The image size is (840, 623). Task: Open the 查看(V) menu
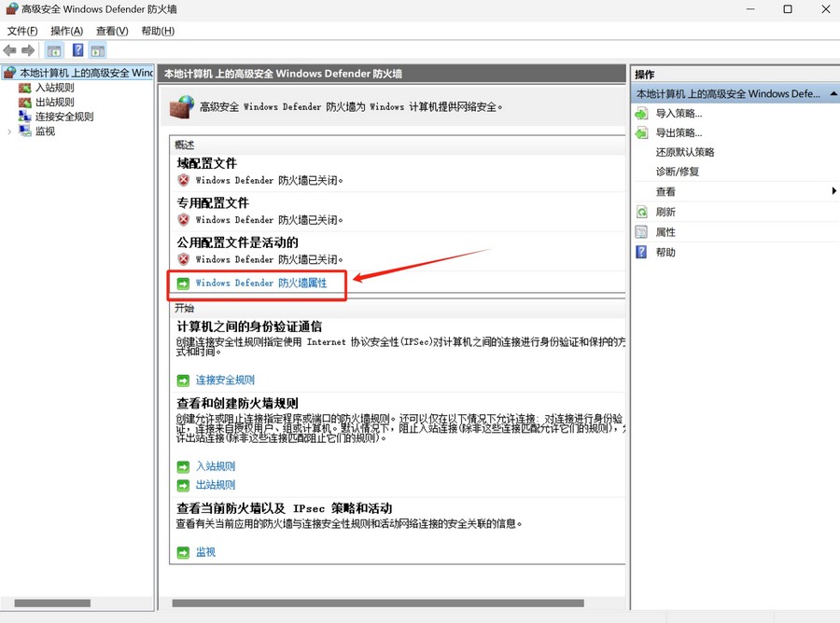pyautogui.click(x=112, y=31)
